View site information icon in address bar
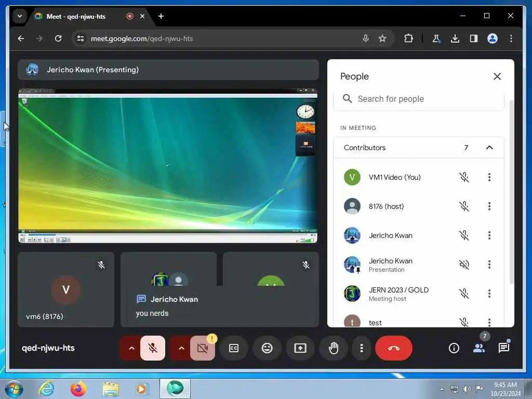The height and width of the screenshot is (399, 532). coord(81,38)
